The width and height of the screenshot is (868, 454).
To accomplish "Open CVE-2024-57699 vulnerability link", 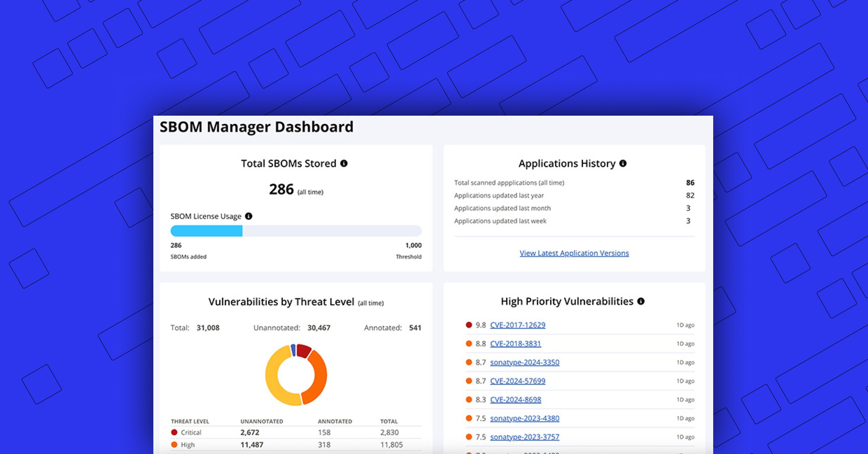I will pyautogui.click(x=518, y=381).
